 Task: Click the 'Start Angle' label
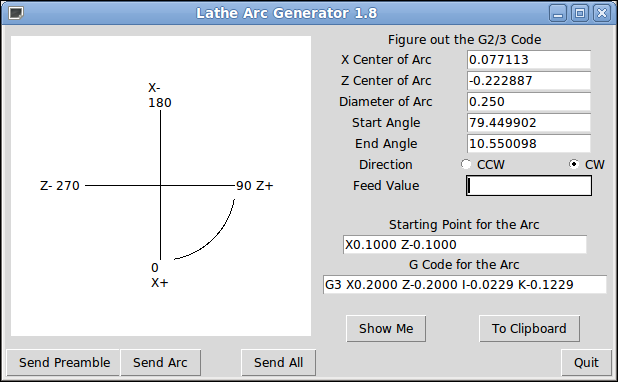pos(386,123)
